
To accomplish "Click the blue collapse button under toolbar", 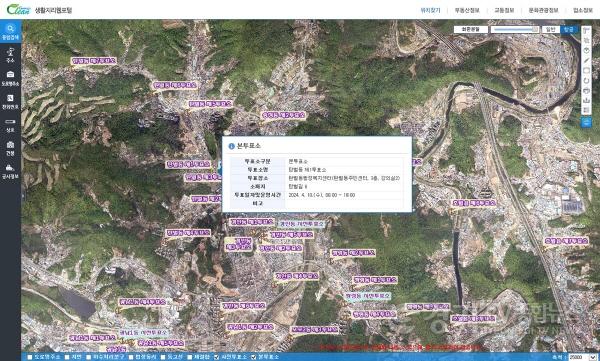I will pyautogui.click(x=586, y=122).
